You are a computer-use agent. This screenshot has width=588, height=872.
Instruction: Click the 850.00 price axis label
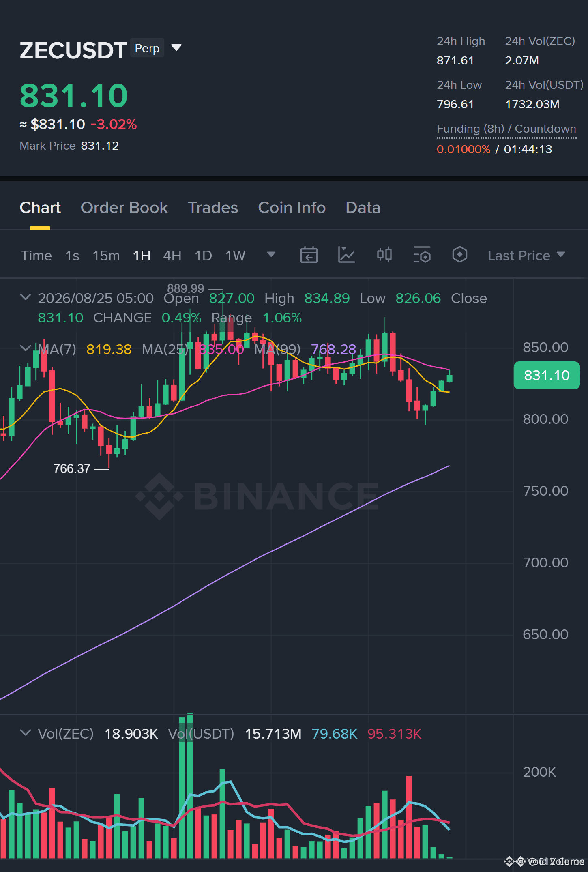click(545, 347)
